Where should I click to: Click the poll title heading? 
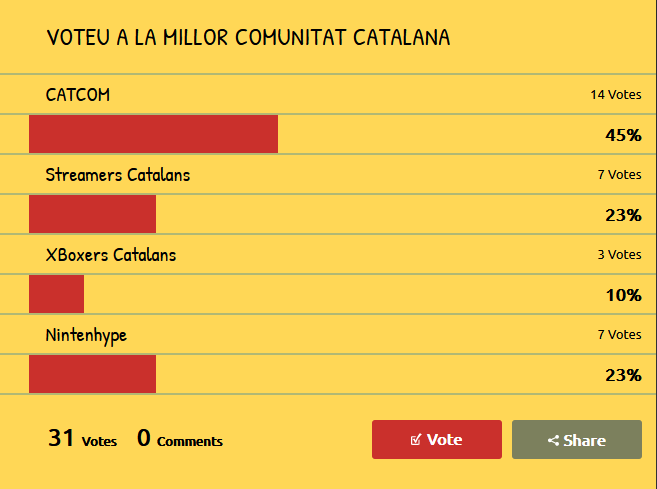[248, 37]
